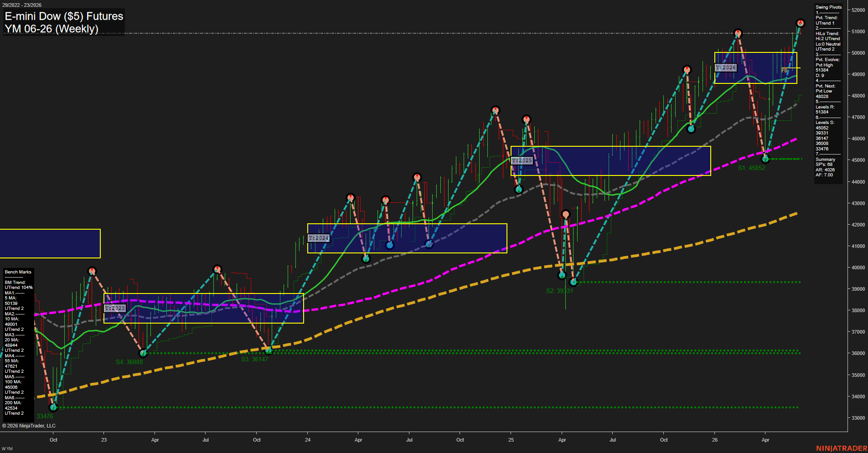This screenshot has width=868, height=453.
Task: Click the Levels R: heading
Action: 825,107
